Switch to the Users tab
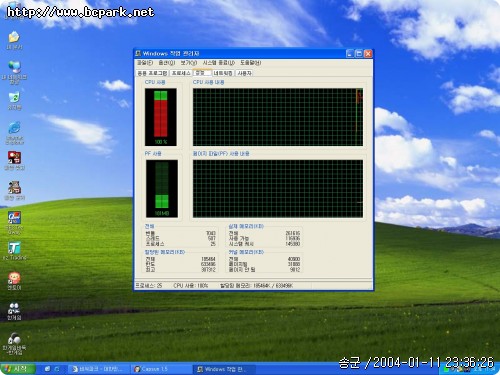This screenshot has width=500, height=375. 244,73
